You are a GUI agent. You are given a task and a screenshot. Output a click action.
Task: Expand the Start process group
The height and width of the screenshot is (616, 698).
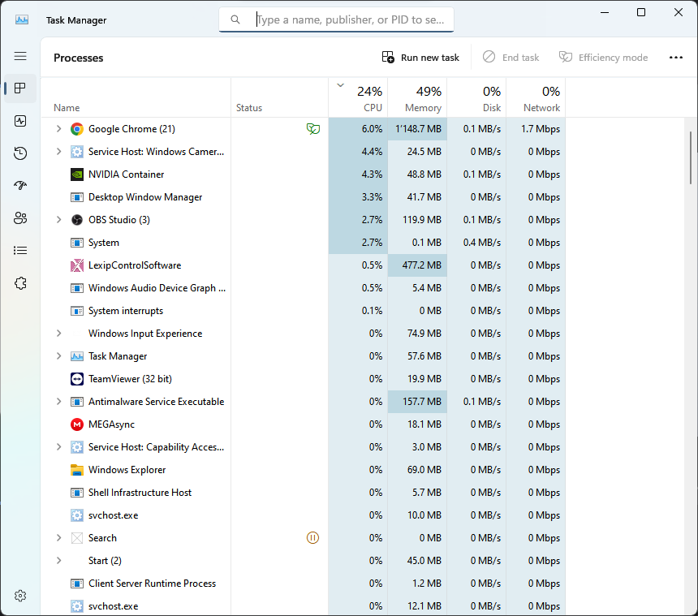58,560
